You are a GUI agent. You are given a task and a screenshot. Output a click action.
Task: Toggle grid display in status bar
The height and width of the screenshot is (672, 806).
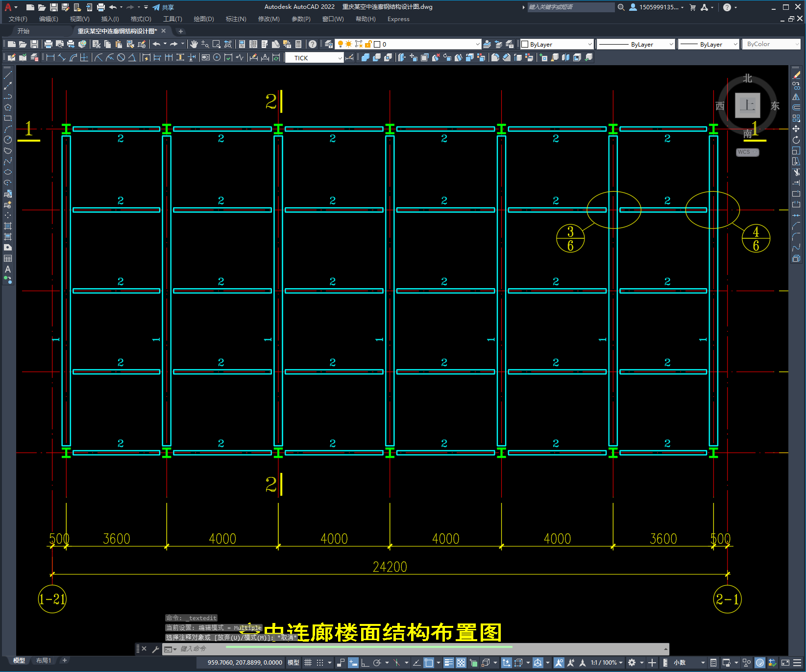tap(308, 663)
